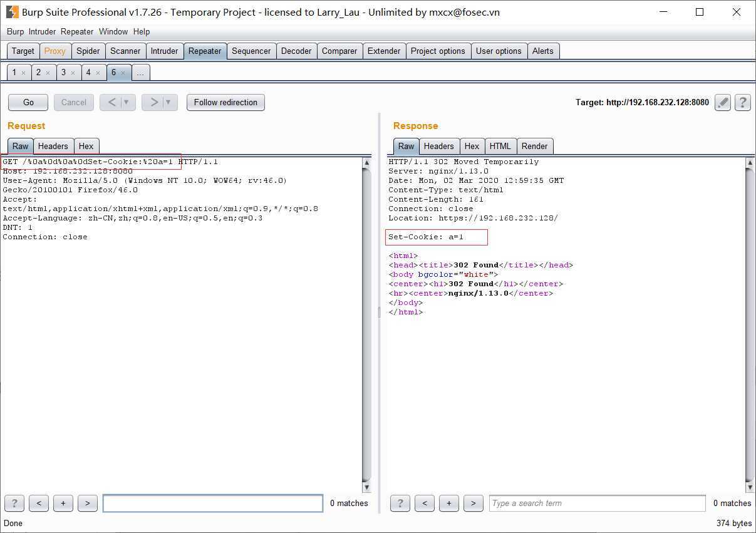Open the Project options tab
This screenshot has height=533, width=756.
(438, 51)
